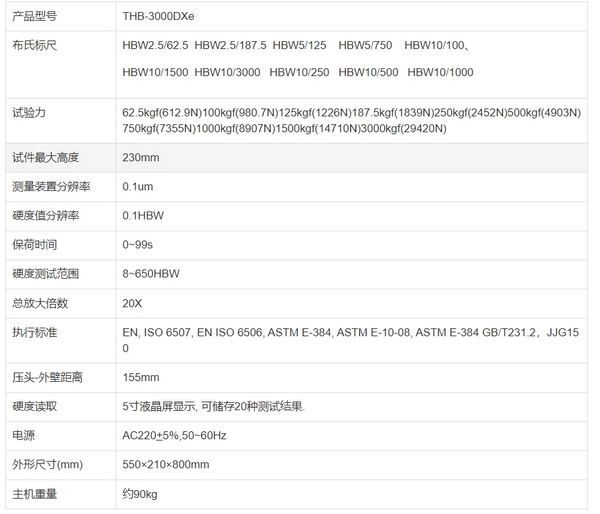Select the 执行标准 label
The width and height of the screenshot is (600, 514).
34,333
